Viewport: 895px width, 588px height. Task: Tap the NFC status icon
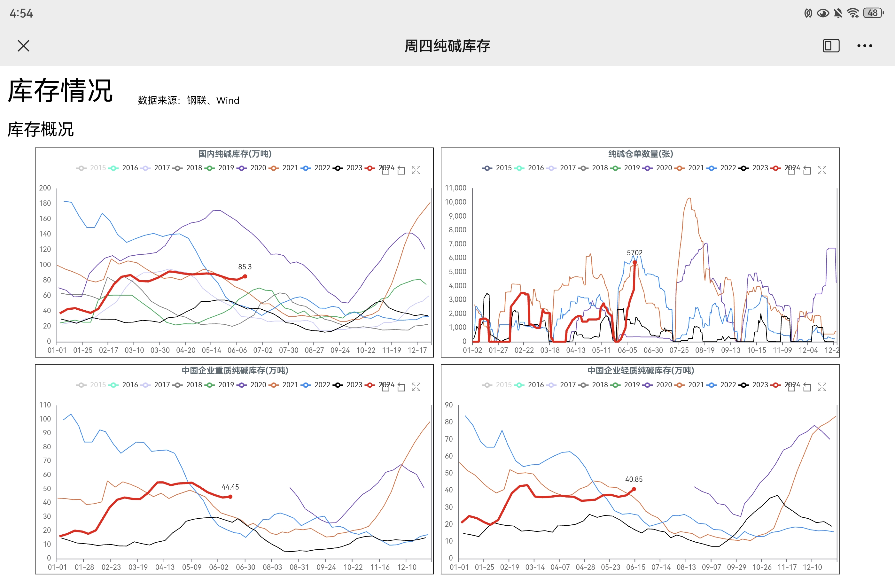(x=808, y=13)
